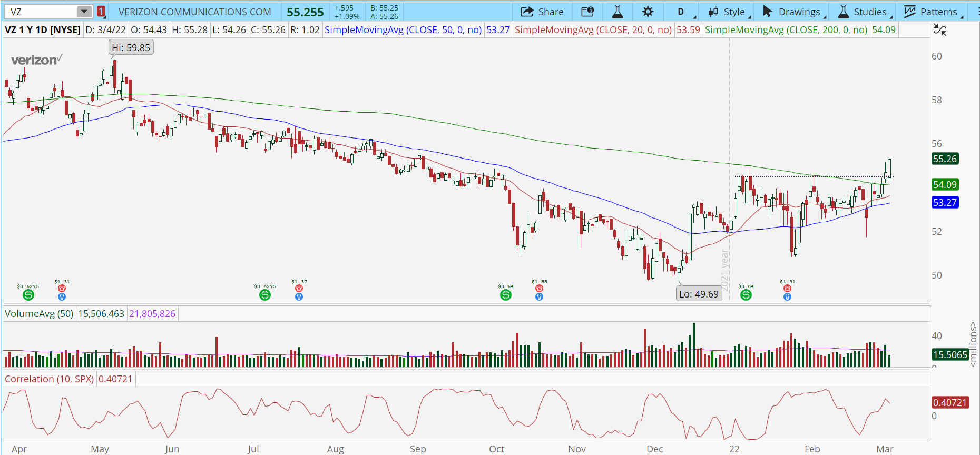Click the blue icon below the $1.55 earnings
This screenshot has height=455, width=980.
click(x=539, y=297)
